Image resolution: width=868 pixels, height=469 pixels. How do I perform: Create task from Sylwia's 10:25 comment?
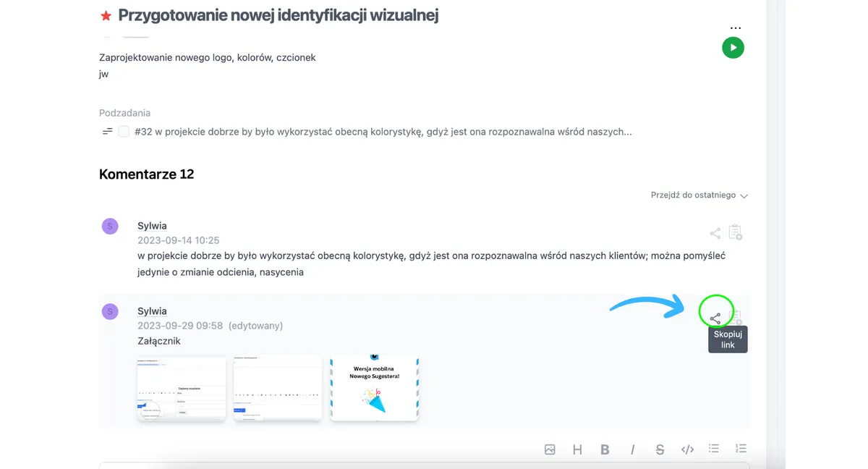coord(735,232)
